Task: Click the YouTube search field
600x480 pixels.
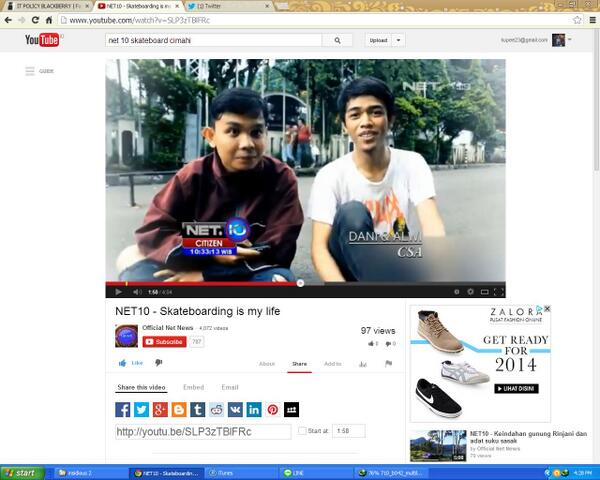Action: pyautogui.click(x=213, y=40)
